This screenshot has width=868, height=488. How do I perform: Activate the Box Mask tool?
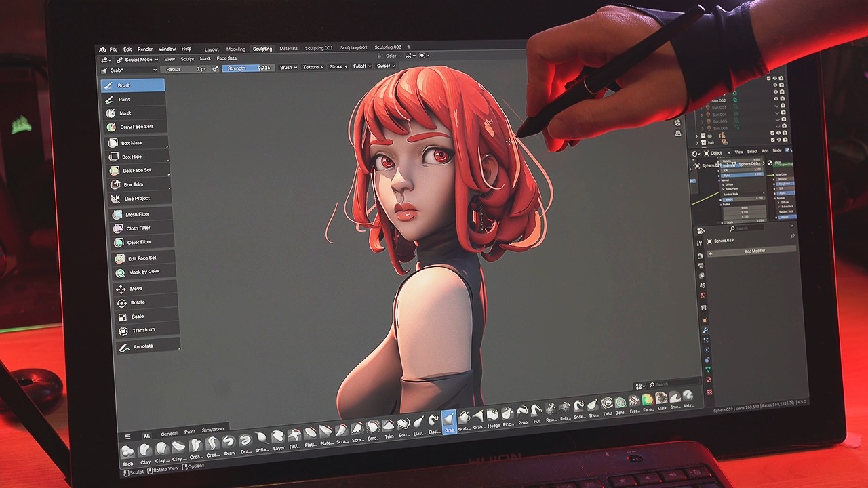tap(136, 143)
